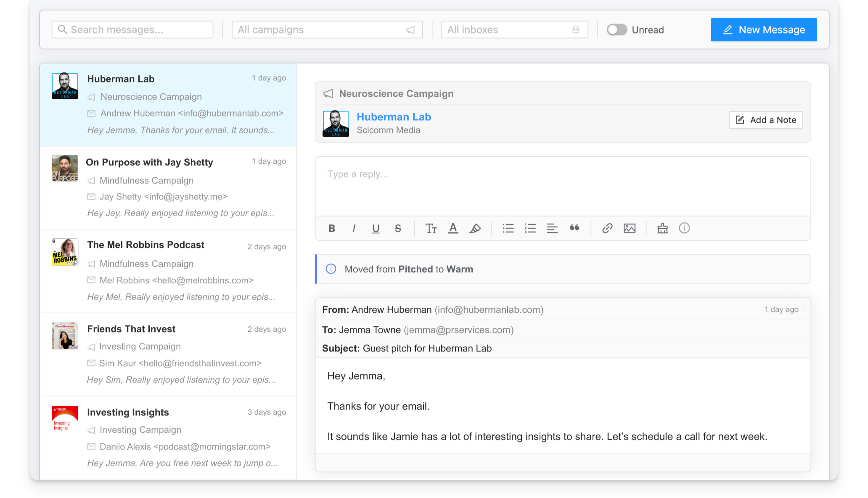Click Mel Robbins <hello@melrobbins.com> address
The height and width of the screenshot is (498, 868).
pyautogui.click(x=177, y=280)
